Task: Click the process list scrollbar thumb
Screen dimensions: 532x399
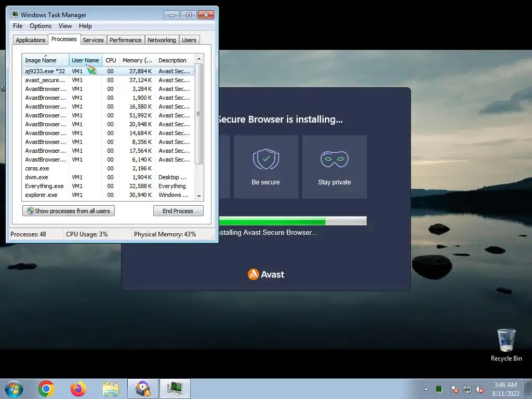Action: pyautogui.click(x=199, y=114)
